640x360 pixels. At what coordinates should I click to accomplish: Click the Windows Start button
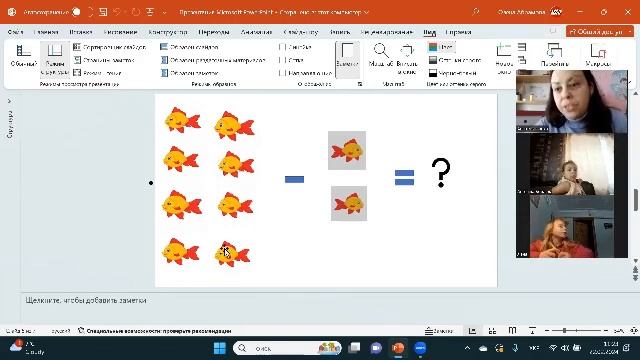pyautogui.click(x=220, y=348)
